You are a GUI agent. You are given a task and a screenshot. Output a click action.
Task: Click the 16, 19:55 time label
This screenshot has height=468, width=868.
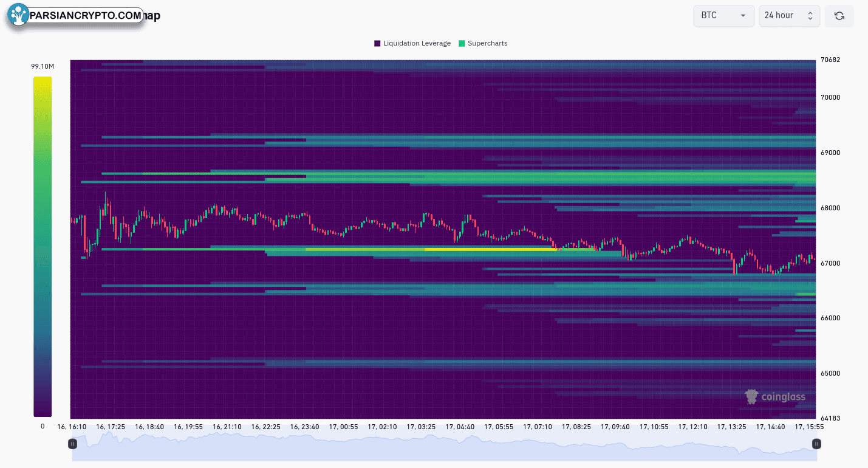point(188,427)
